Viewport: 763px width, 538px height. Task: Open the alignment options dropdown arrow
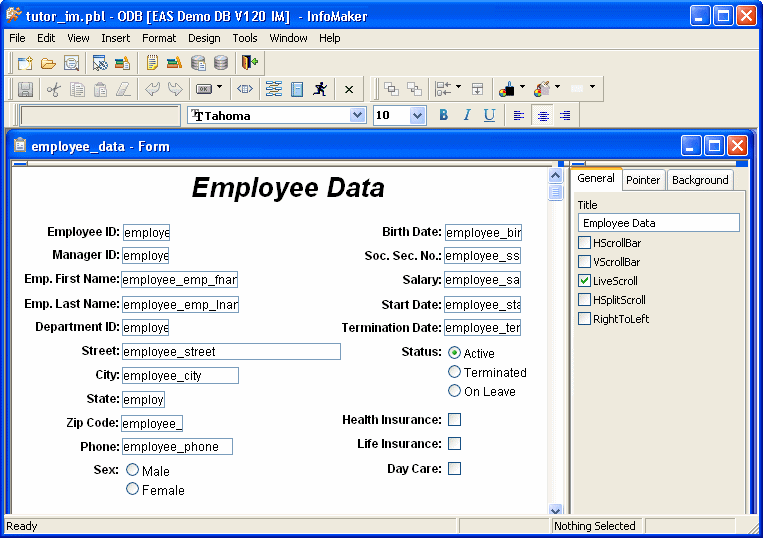point(458,87)
